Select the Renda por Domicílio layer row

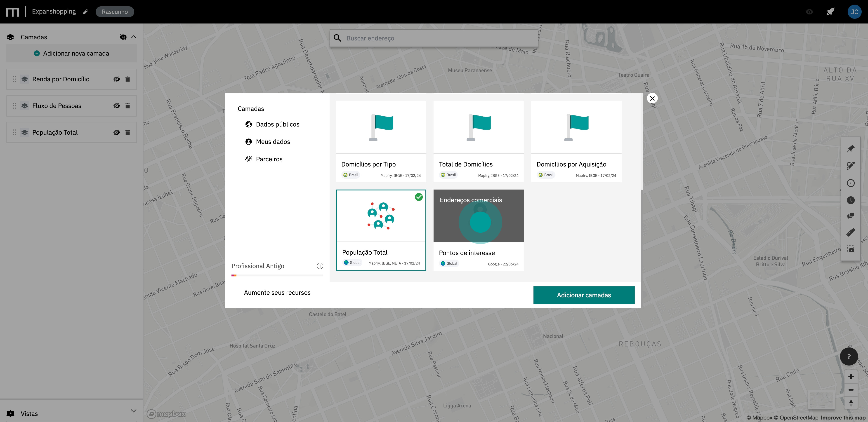[71, 79]
